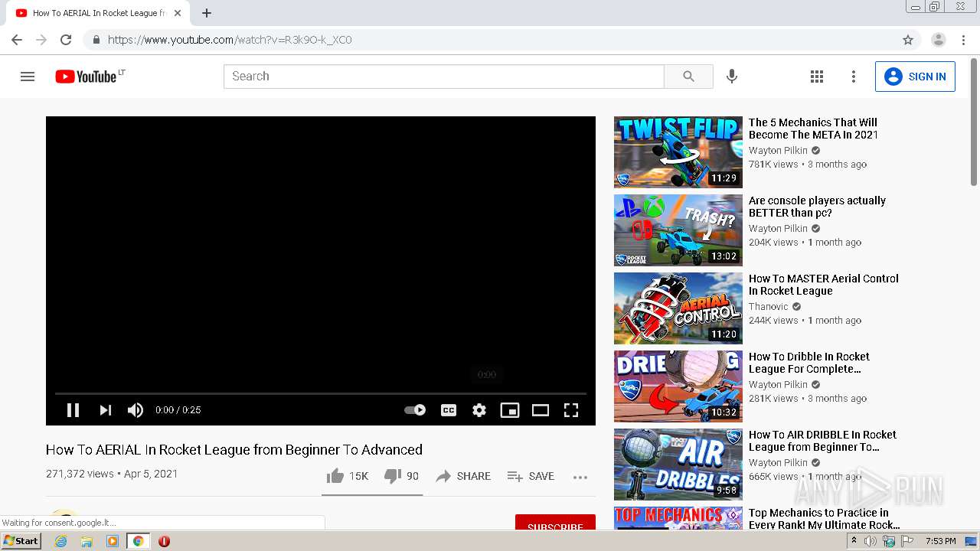The height and width of the screenshot is (551, 980).
Task: Reload the current page
Action: 66,40
